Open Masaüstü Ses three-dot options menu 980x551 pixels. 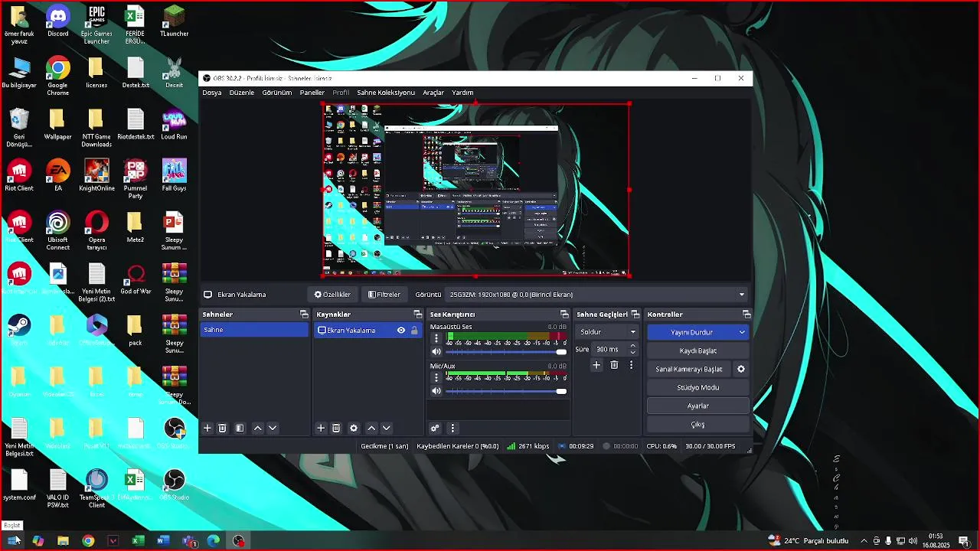(x=436, y=338)
